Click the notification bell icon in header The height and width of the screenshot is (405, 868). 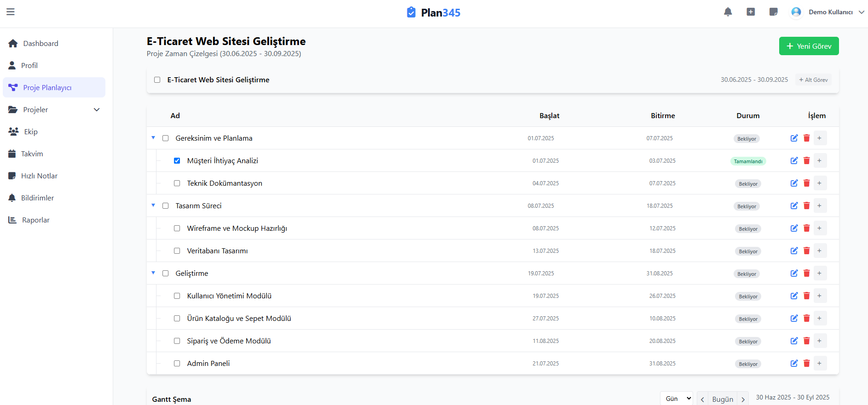[728, 12]
